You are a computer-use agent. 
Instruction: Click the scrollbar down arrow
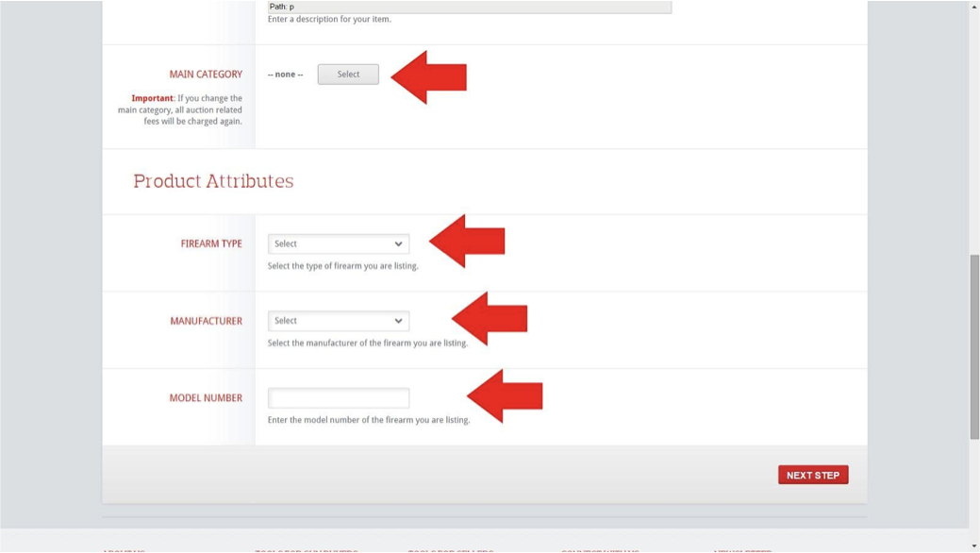974,545
